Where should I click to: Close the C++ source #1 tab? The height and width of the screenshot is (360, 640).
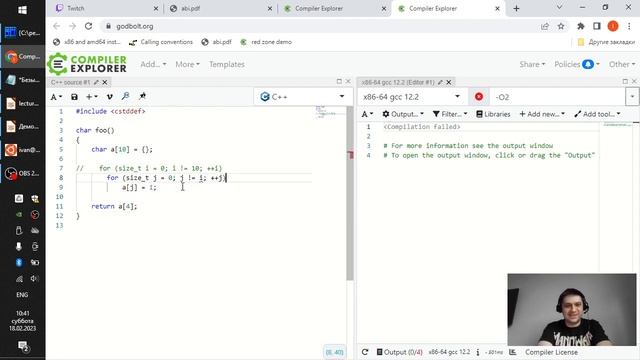tap(105, 82)
